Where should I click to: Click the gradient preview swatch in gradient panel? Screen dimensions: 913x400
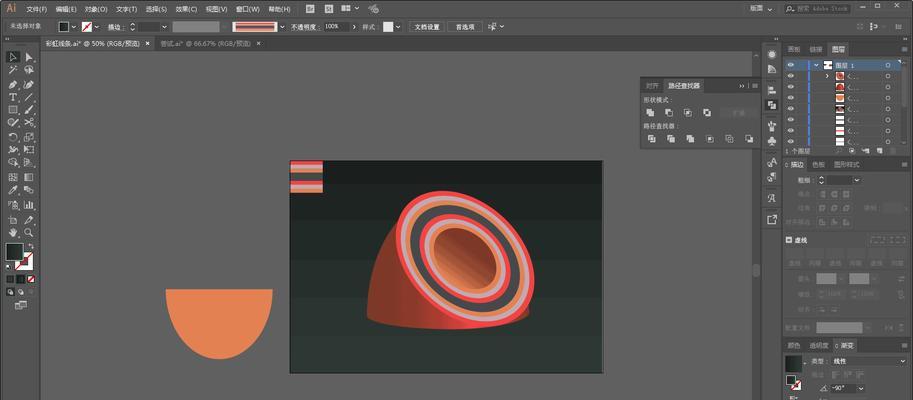click(793, 364)
